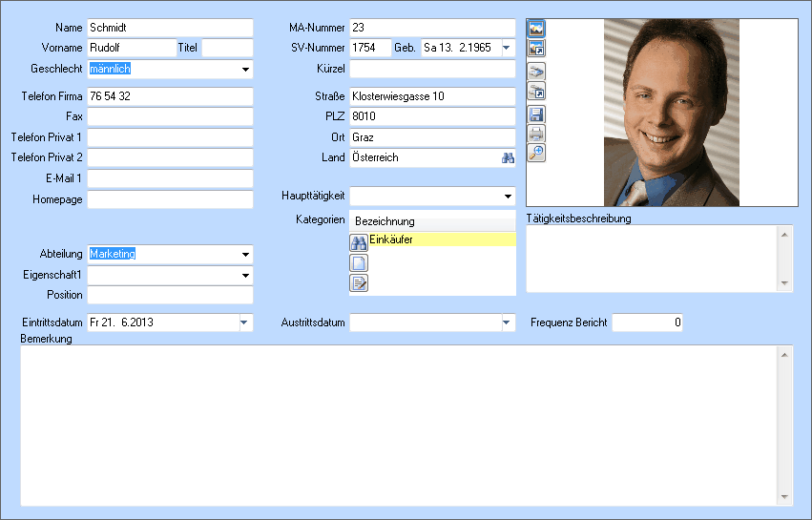Click the Ort field showing Graz
The height and width of the screenshot is (520, 812).
[432, 137]
